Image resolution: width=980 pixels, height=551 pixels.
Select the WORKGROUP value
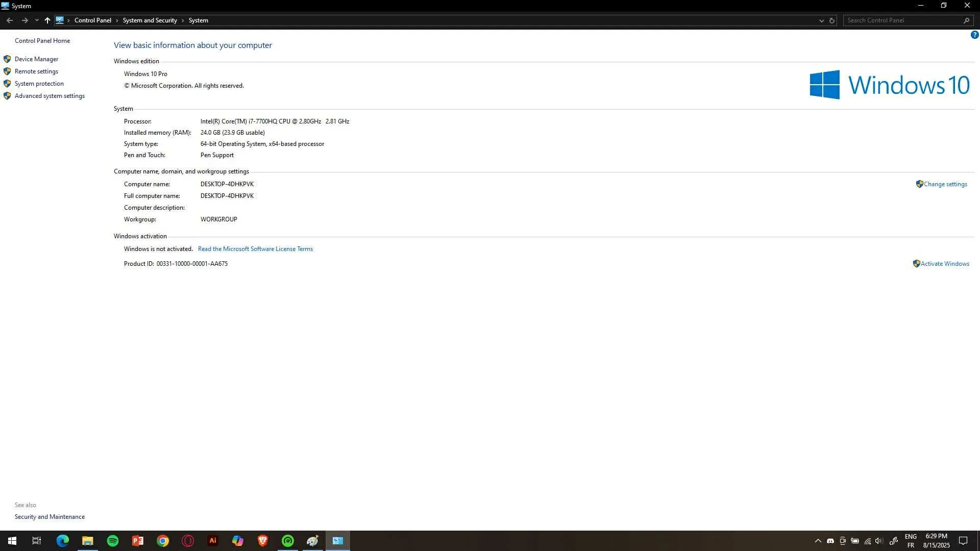(218, 219)
